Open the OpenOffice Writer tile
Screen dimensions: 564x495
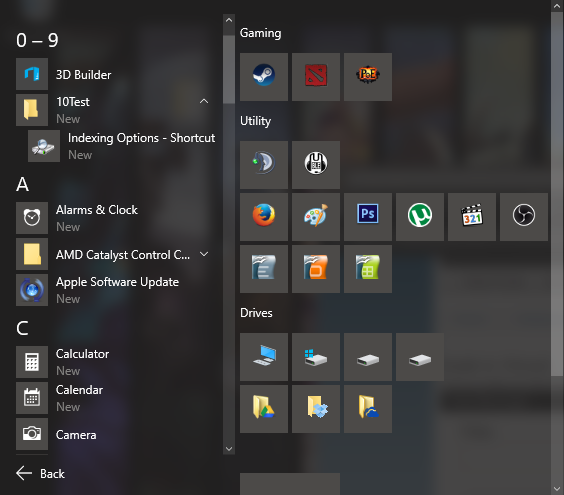click(264, 269)
